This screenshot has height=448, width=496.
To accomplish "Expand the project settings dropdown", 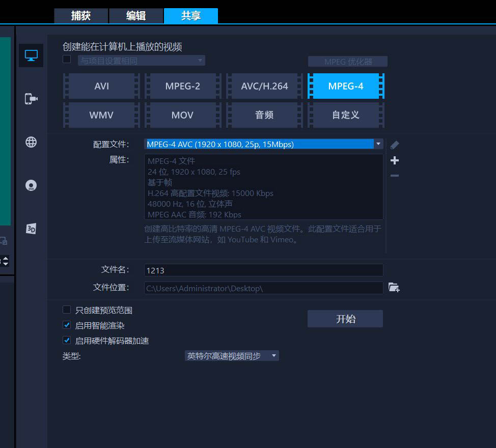I will [200, 60].
